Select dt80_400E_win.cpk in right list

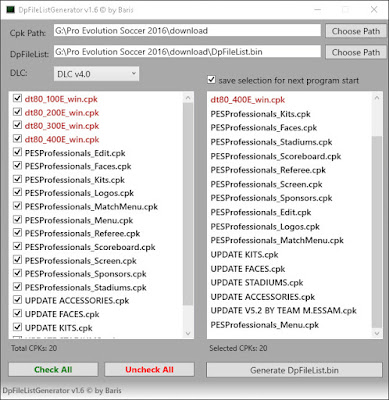coord(248,100)
